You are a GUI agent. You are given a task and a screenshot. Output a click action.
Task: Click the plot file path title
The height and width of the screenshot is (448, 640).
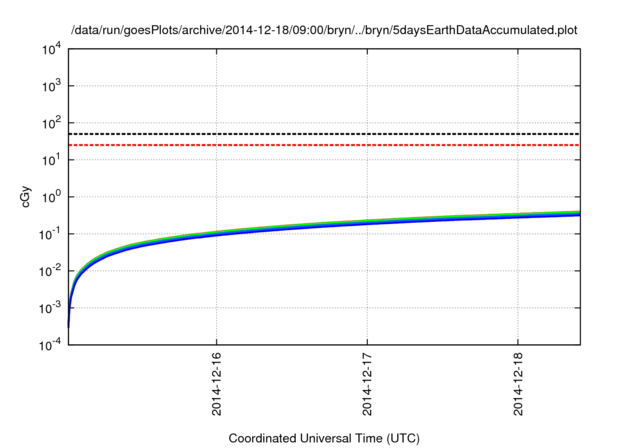click(x=324, y=30)
